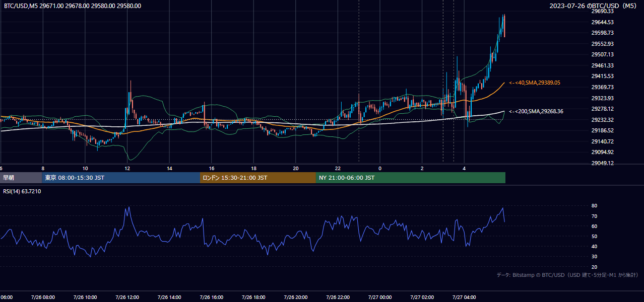
Task: Click the price axis value 29690.33
Action: coord(602,11)
